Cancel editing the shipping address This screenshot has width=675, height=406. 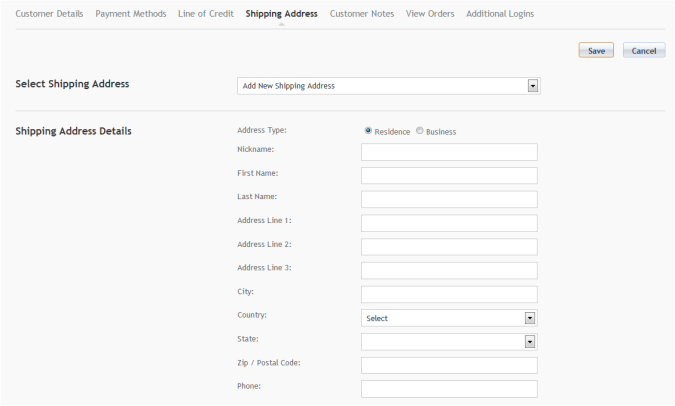(644, 50)
